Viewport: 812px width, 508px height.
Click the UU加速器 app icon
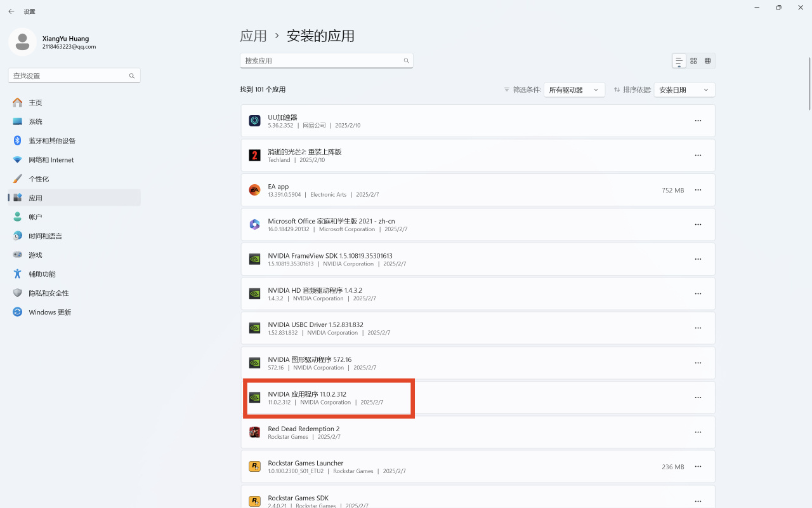(254, 121)
